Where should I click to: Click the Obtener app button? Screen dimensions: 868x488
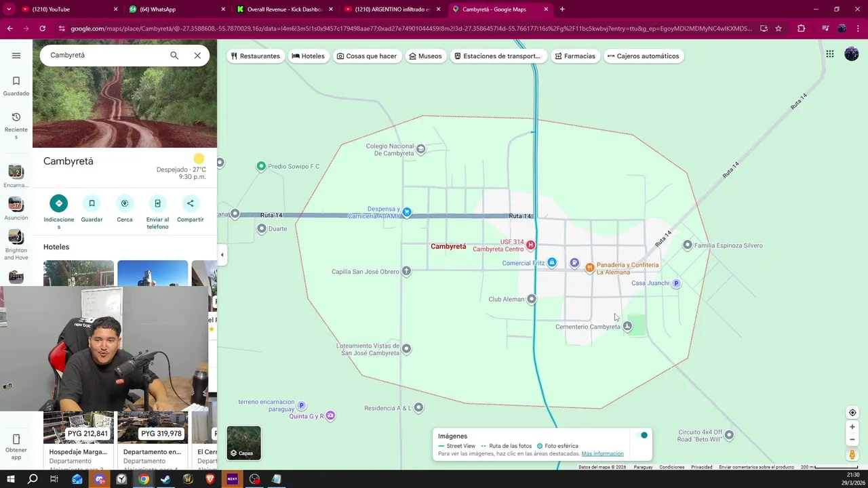pos(16,446)
